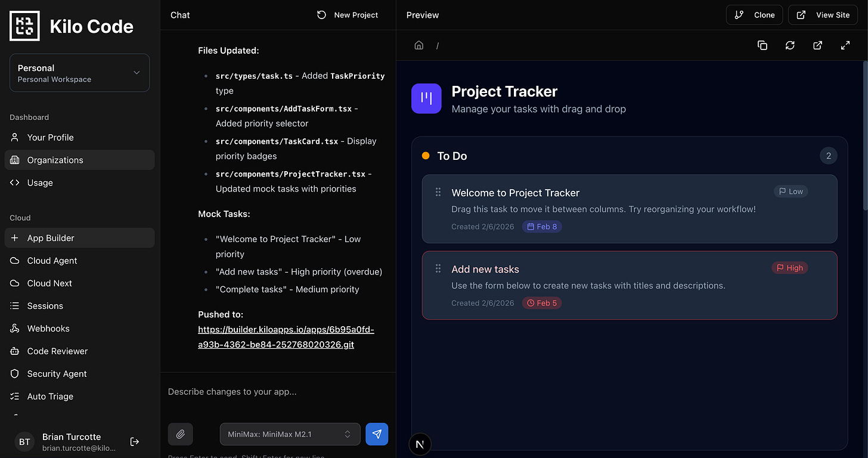The height and width of the screenshot is (458, 868).
Task: Expand preview to fullscreen
Action: (845, 45)
